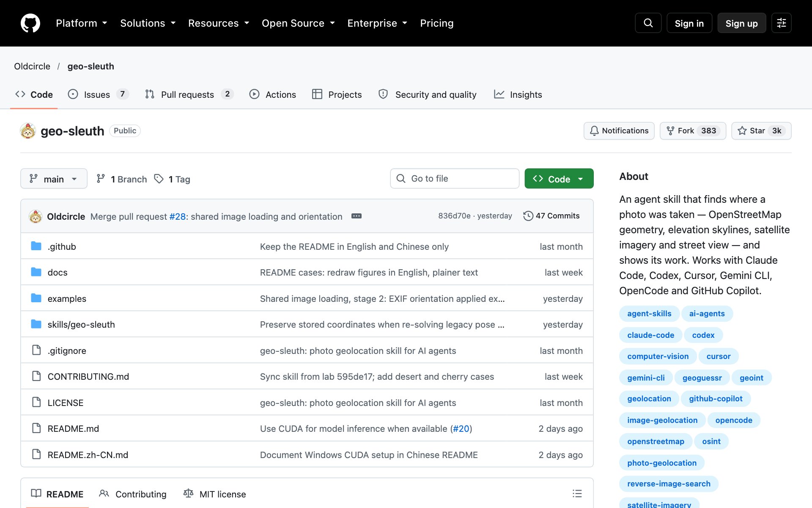
Task: Click the examples folder icon
Action: pos(36,298)
